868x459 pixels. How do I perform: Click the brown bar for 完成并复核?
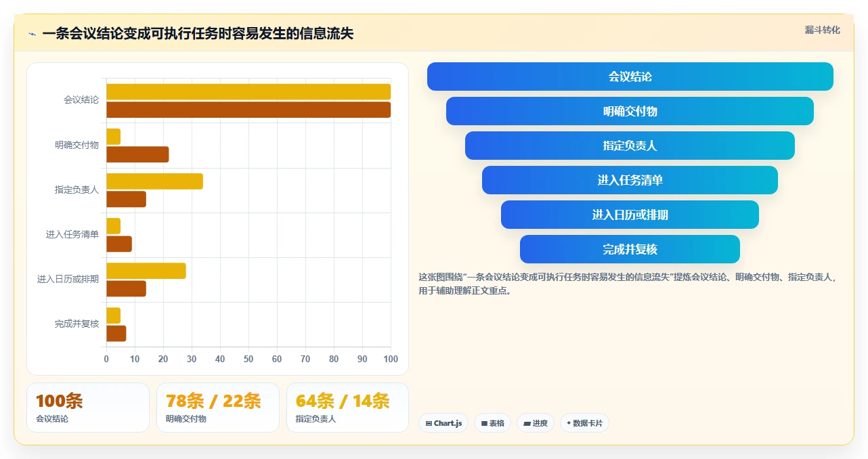coord(116,333)
